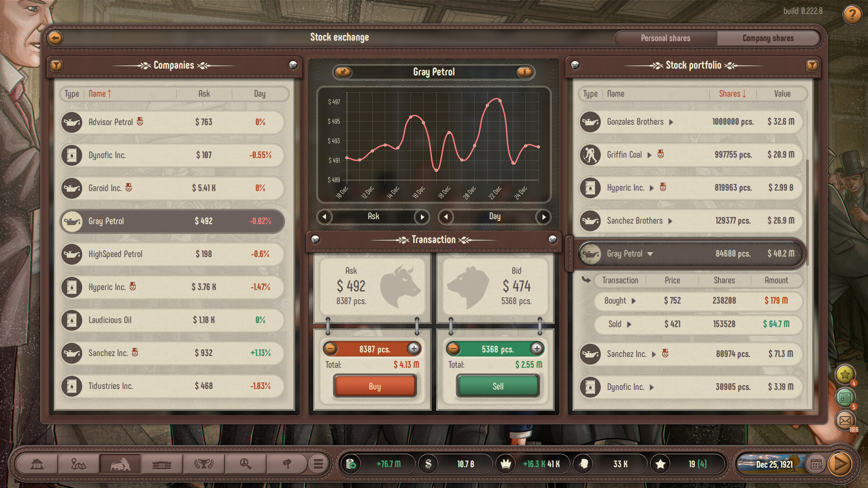This screenshot has width=868, height=488.
Task: Toggle the Stock portfolio filter funnel
Action: (812, 66)
